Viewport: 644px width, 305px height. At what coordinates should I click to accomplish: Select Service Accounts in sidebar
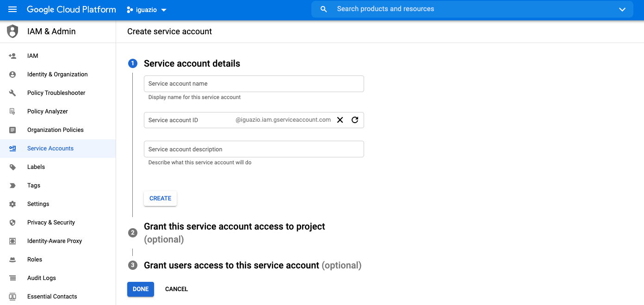click(x=58, y=149)
